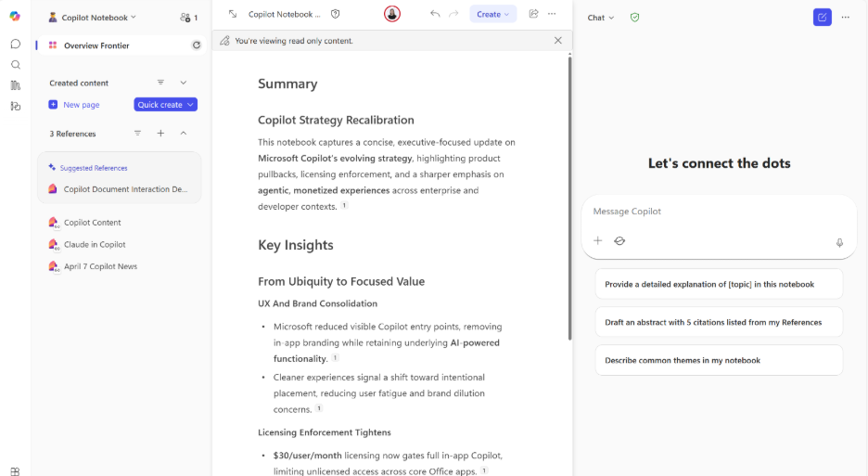Click the UX And Brand Consolidation subheading
Image resolution: width=868 pixels, height=476 pixels.
click(x=318, y=303)
